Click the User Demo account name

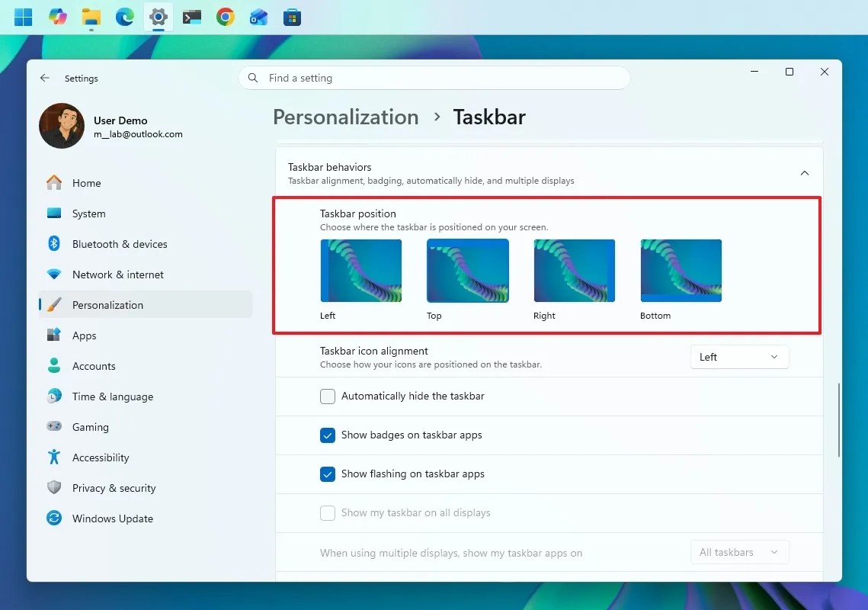(x=120, y=120)
